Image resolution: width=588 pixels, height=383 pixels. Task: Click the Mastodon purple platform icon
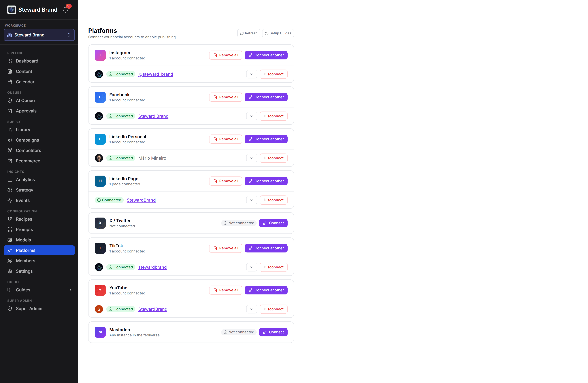click(100, 332)
